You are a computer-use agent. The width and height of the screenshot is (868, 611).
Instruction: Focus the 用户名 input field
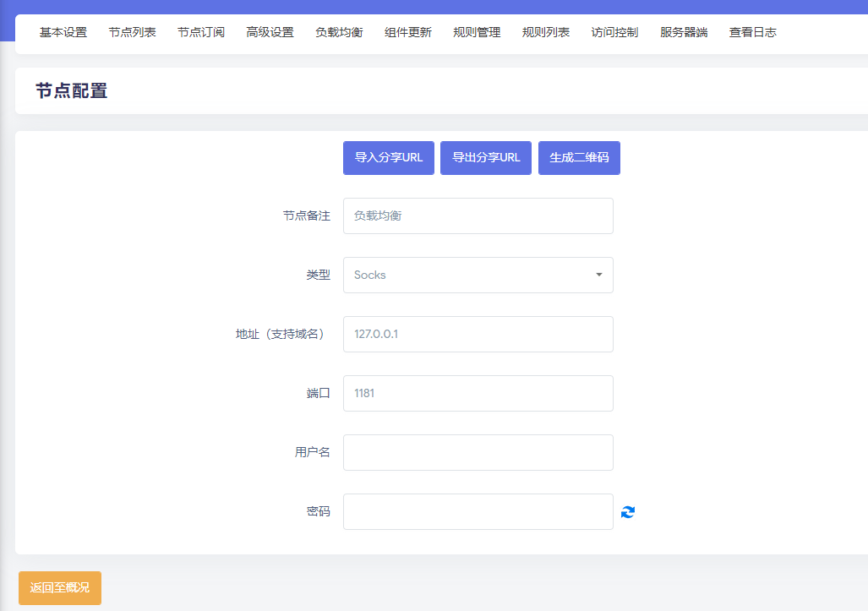(x=478, y=453)
